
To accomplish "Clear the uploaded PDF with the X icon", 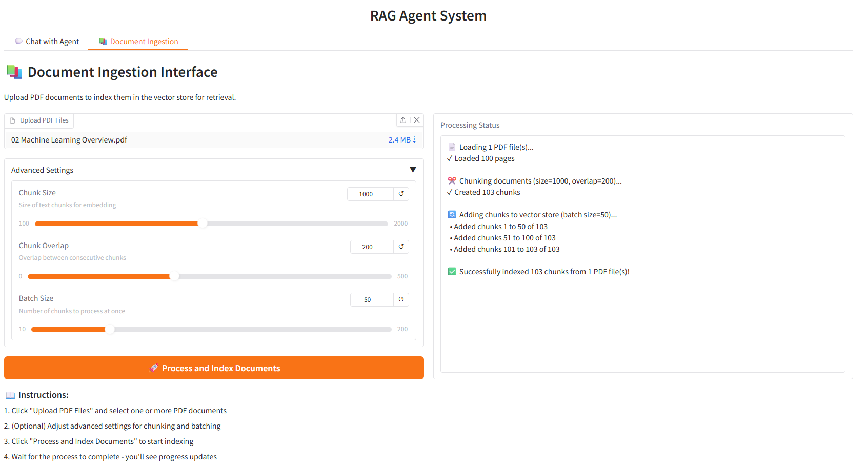I will click(417, 120).
